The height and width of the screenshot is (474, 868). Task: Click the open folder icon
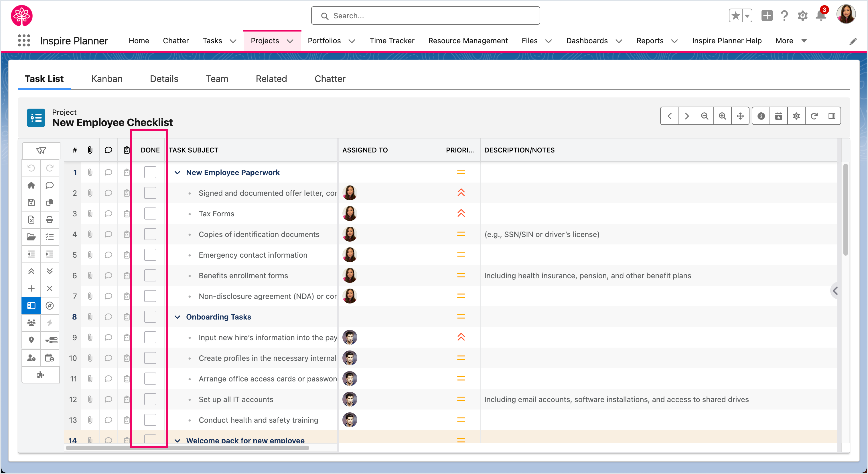(31, 237)
